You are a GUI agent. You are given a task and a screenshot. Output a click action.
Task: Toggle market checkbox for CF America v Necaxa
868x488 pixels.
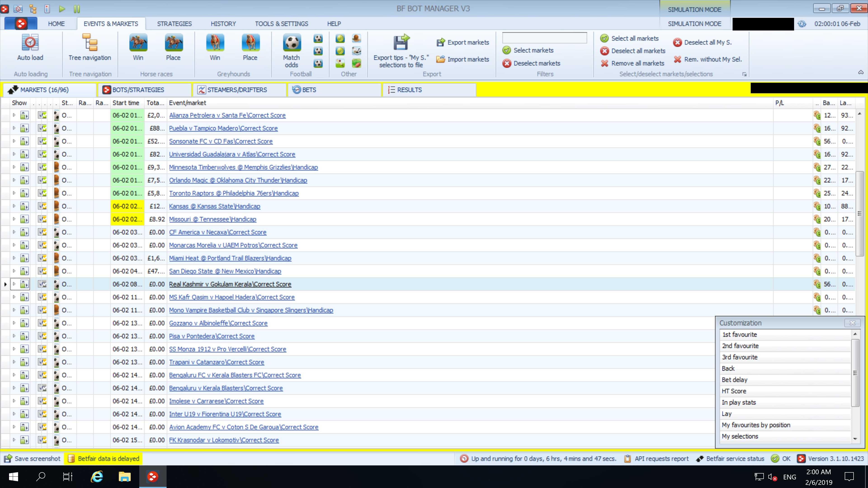(x=42, y=232)
